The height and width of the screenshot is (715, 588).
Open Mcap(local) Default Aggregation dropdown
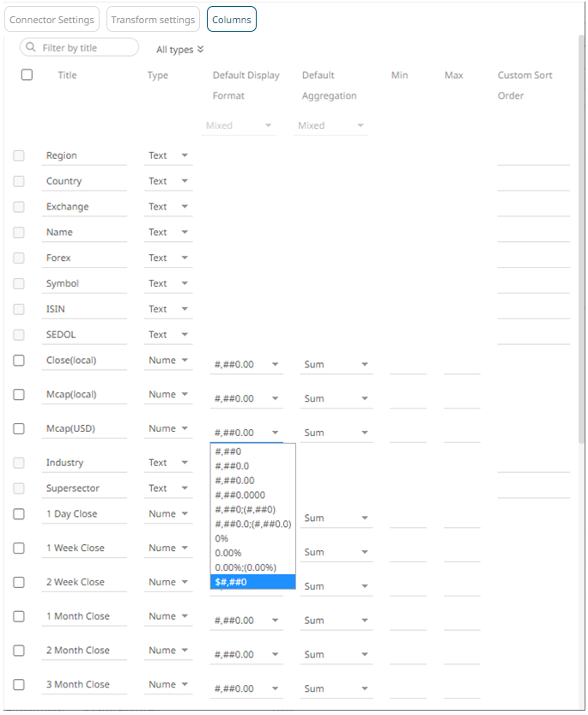coord(336,399)
